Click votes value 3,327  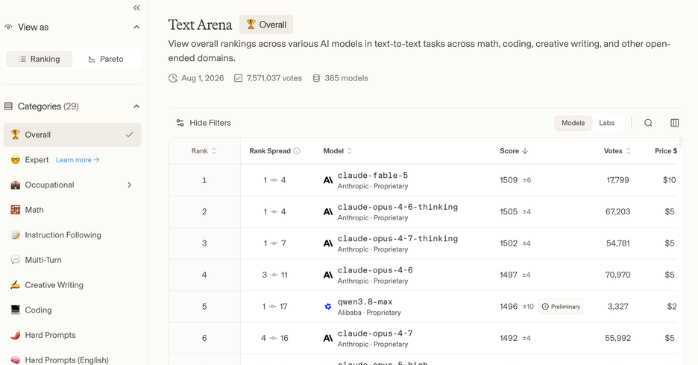pos(618,307)
